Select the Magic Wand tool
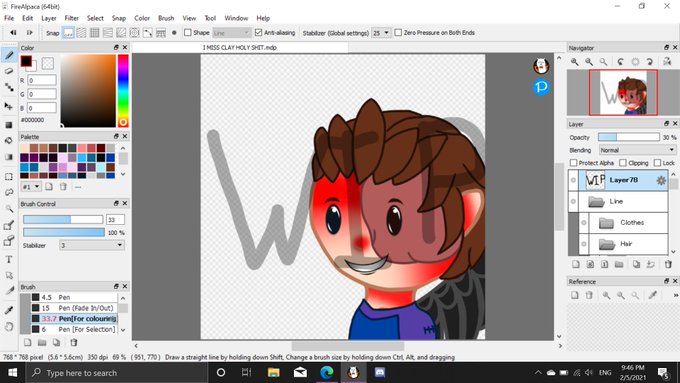Image resolution: width=680 pixels, height=383 pixels. 9,209
